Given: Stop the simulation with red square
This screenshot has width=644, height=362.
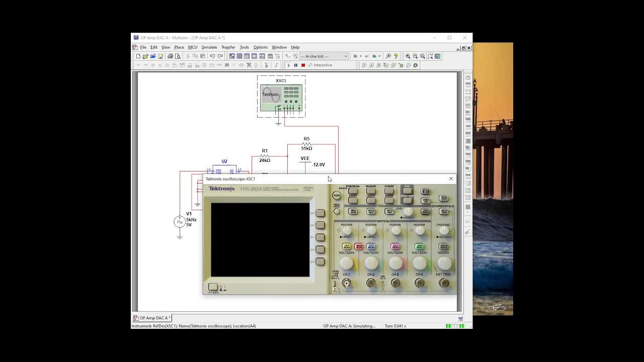Looking at the screenshot, I should pos(303,65).
